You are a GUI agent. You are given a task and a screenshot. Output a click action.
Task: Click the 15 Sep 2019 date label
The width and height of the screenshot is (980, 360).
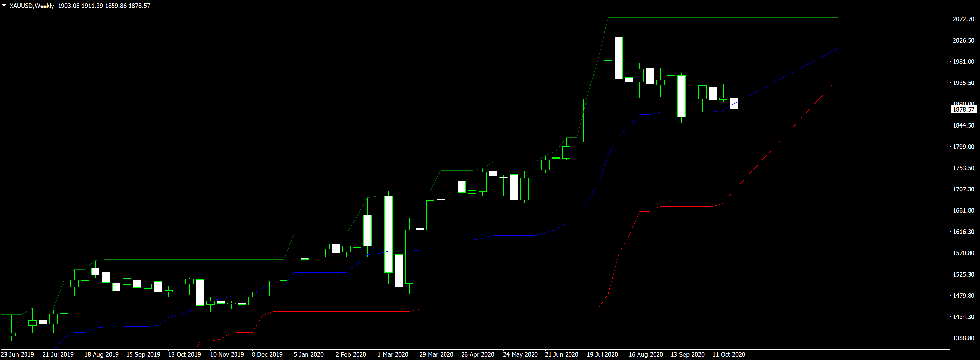[143, 355]
